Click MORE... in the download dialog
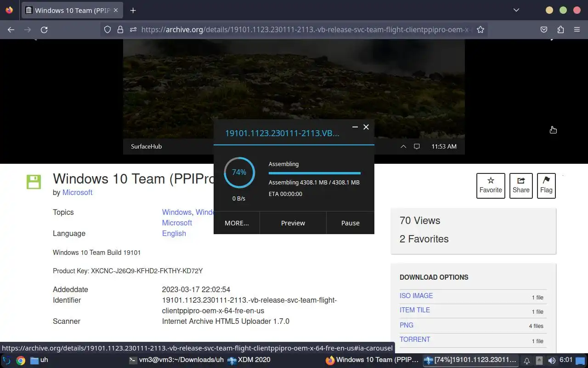 click(x=237, y=223)
